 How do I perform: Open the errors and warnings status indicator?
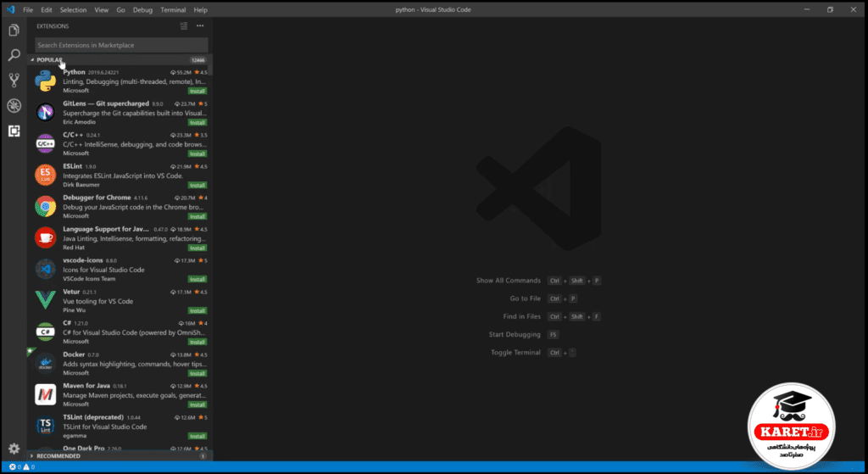(21, 467)
